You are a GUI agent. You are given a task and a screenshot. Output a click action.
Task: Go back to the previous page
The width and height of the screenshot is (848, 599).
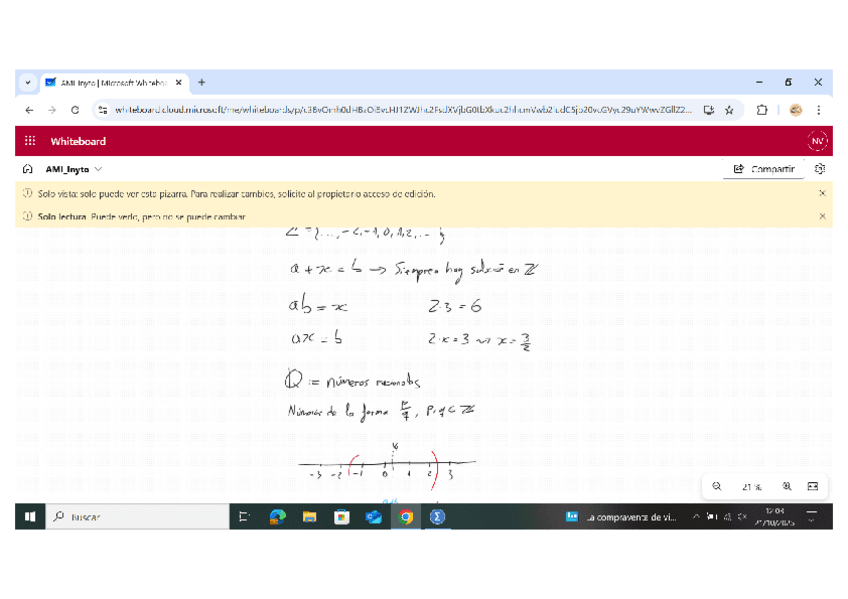tap(29, 110)
